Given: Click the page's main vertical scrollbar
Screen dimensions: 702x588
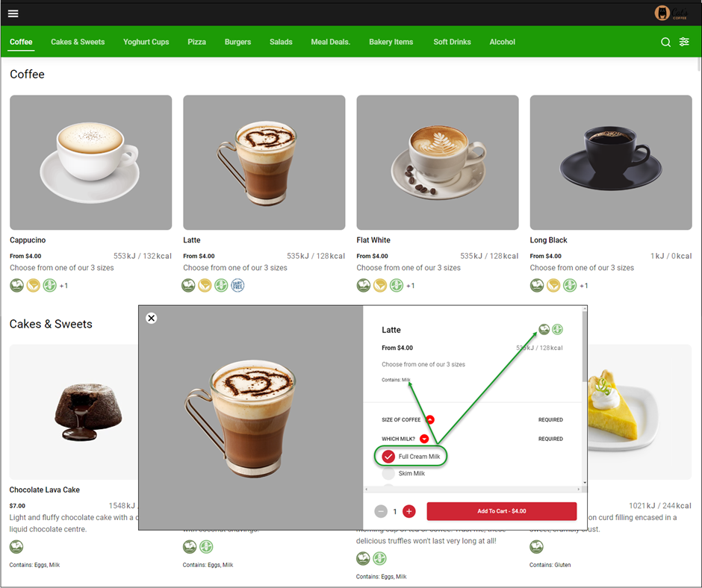Looking at the screenshot, I should (x=699, y=63).
